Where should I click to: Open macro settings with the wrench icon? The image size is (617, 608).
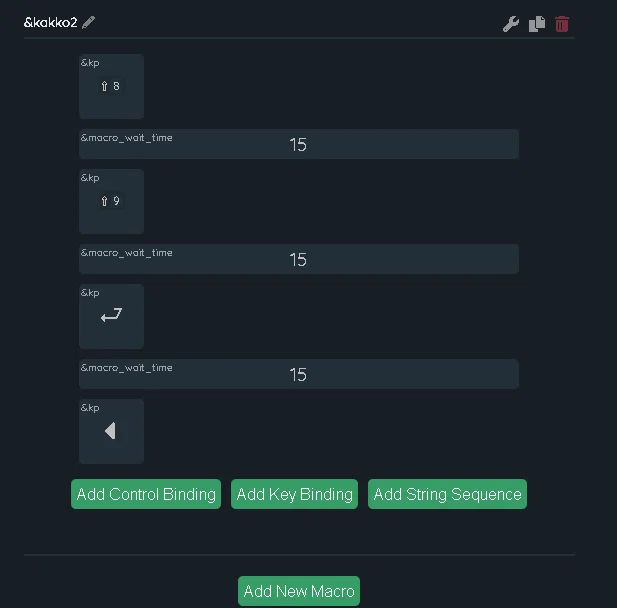point(511,24)
